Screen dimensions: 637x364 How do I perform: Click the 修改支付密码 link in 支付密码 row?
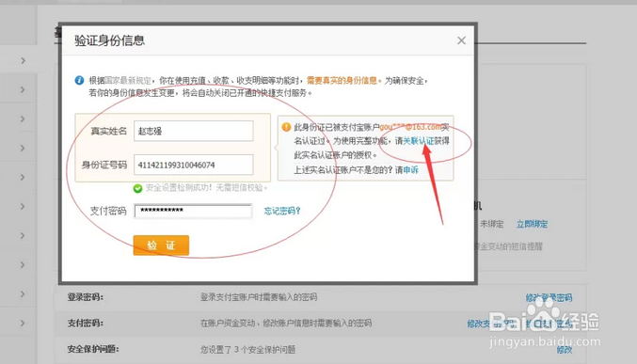(x=491, y=324)
